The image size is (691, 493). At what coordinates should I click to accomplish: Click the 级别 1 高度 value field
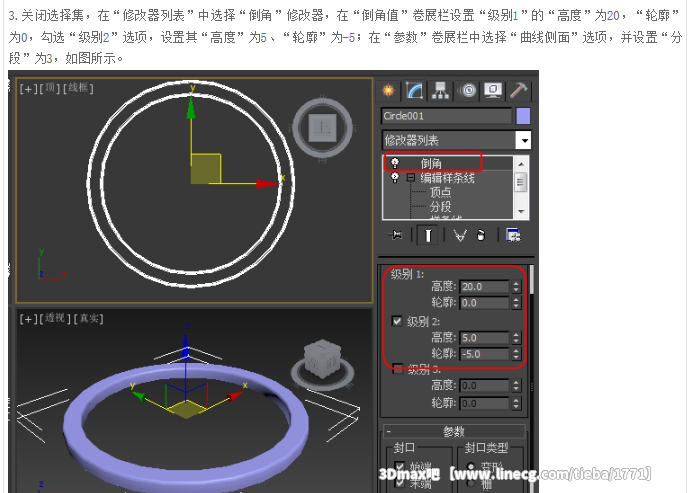coord(484,287)
